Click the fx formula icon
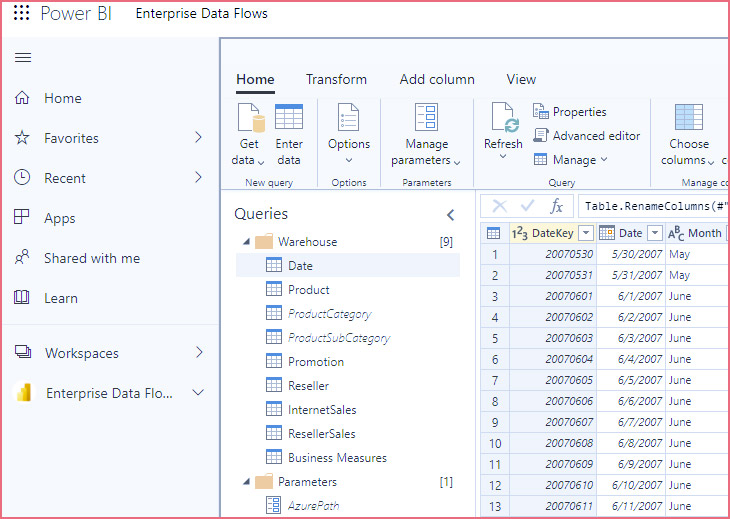 coord(556,206)
